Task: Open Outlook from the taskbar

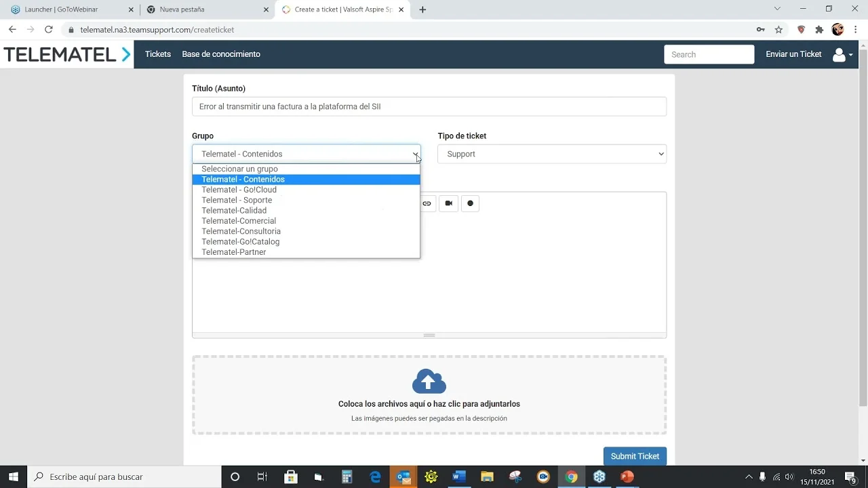Action: pyautogui.click(x=403, y=476)
